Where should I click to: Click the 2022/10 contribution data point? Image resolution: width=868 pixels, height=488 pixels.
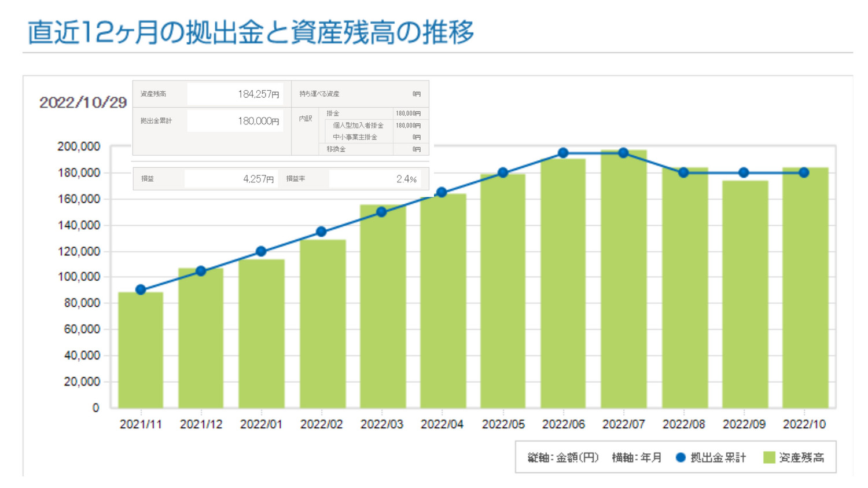(804, 173)
